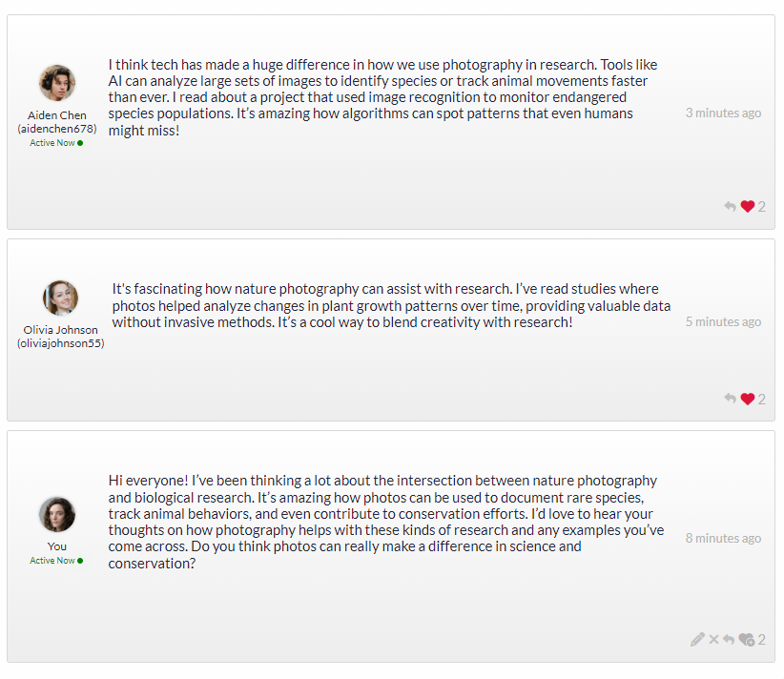The height and width of the screenshot is (679, 784).
Task: Visit Olivia Johnson's profile name link
Action: [x=60, y=330]
